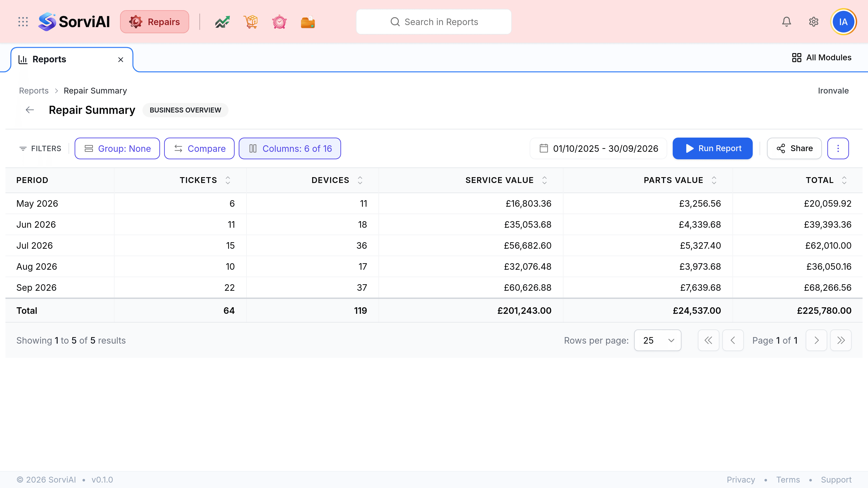The width and height of the screenshot is (868, 488).
Task: Click the Ironvale location label
Action: (x=833, y=91)
